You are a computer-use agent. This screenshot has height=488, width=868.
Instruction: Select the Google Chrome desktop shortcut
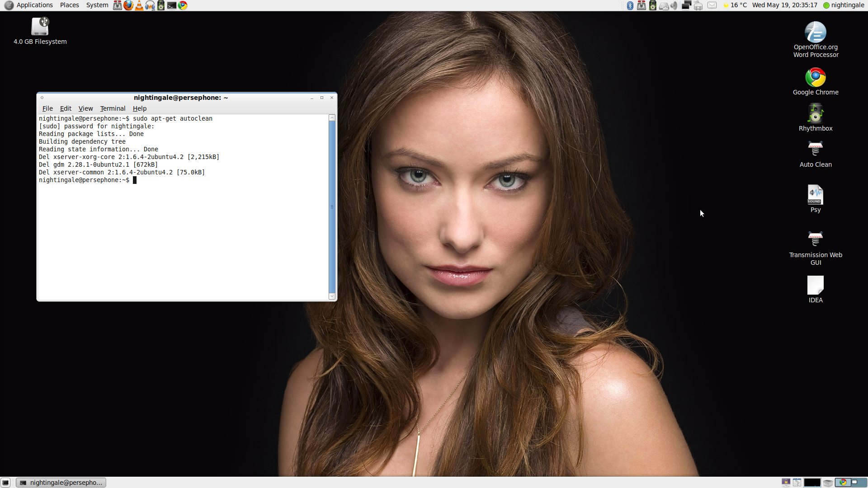[816, 81]
